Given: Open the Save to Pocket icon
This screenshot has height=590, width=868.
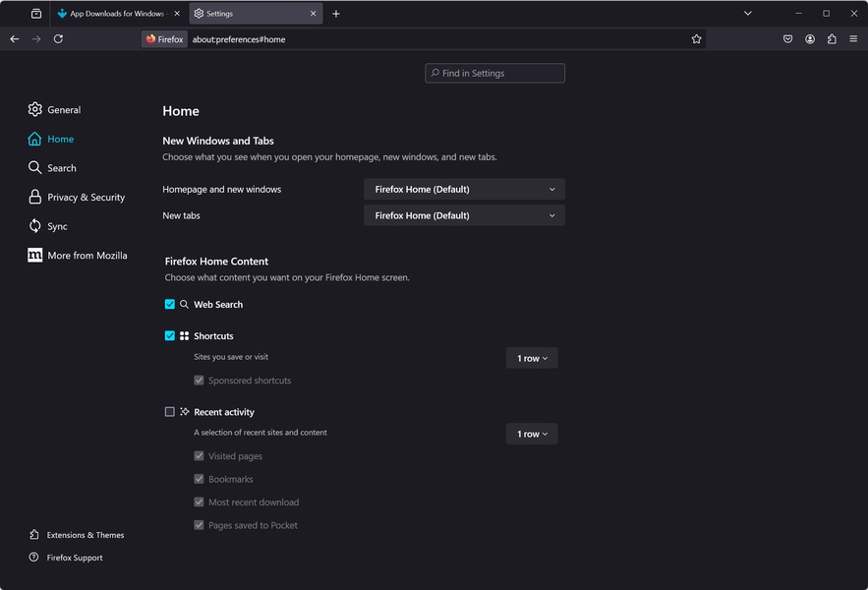Looking at the screenshot, I should (787, 39).
